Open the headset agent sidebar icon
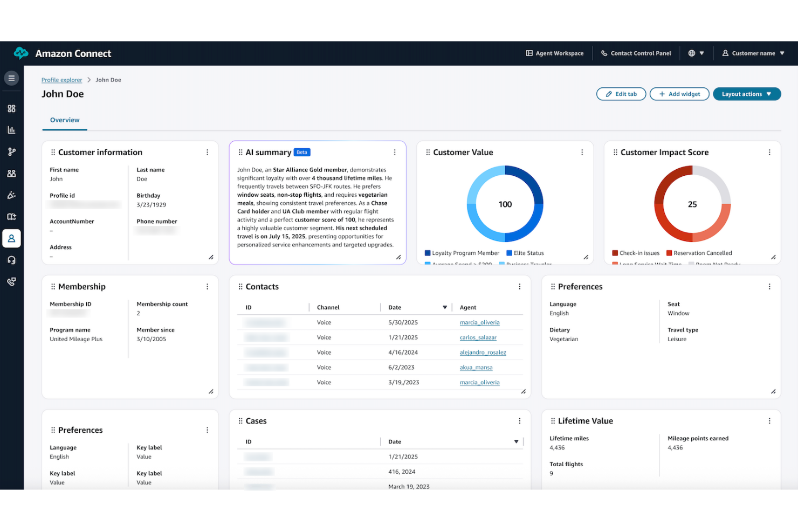Image resolution: width=798 pixels, height=532 pixels. point(11,260)
